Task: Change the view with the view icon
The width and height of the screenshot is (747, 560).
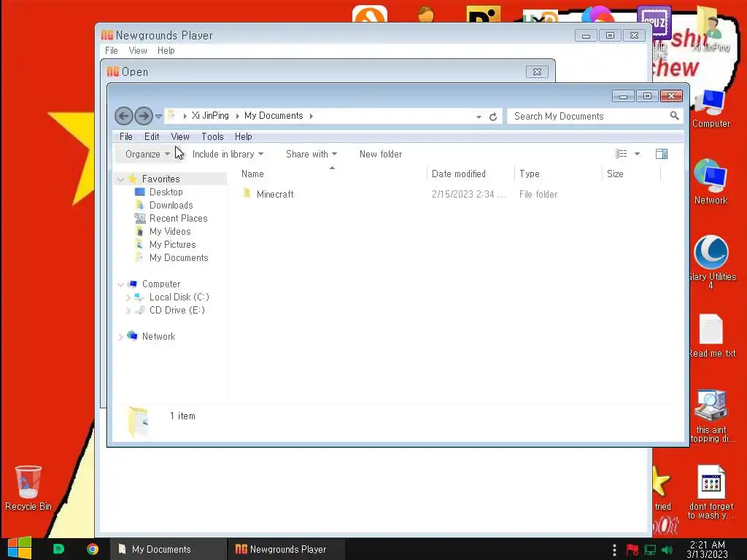Action: 622,154
